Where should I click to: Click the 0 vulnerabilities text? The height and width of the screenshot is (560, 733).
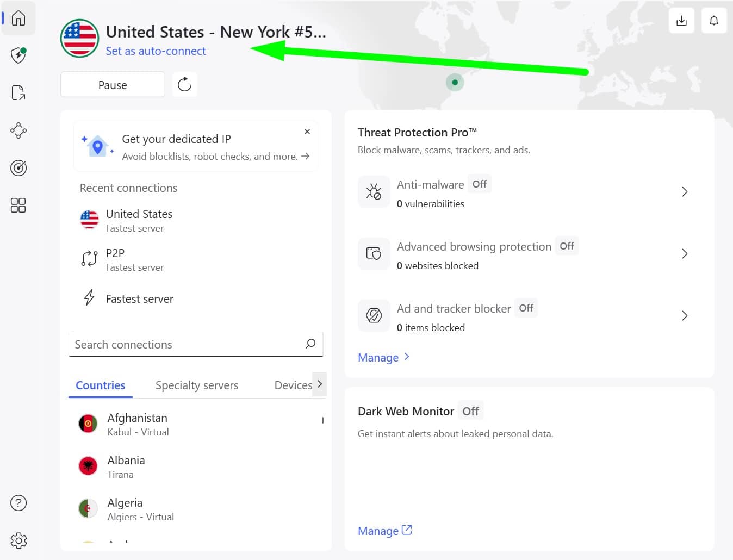pos(431,203)
